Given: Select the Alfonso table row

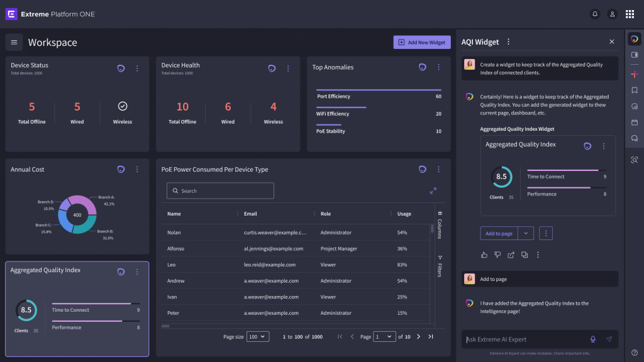Looking at the screenshot, I should tap(296, 249).
